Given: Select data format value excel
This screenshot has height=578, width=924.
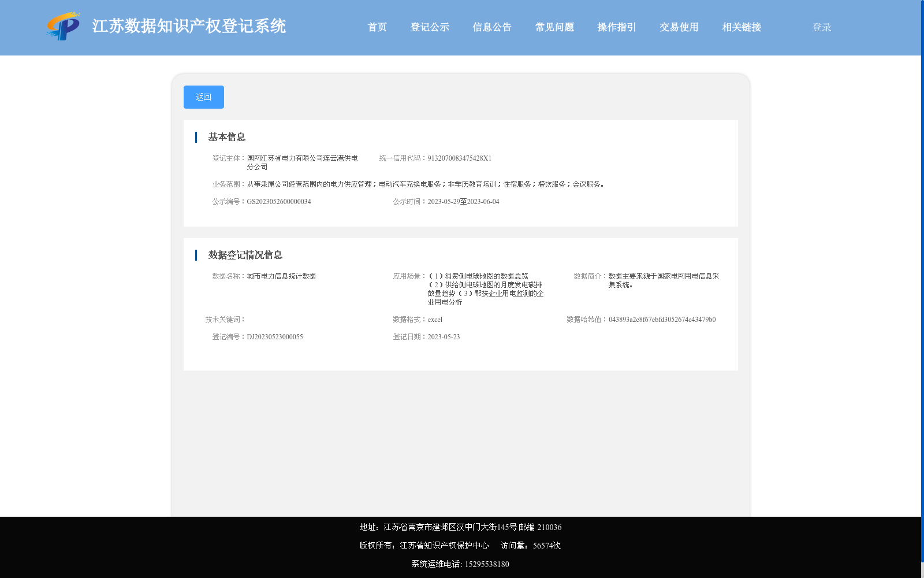Looking at the screenshot, I should coord(435,320).
